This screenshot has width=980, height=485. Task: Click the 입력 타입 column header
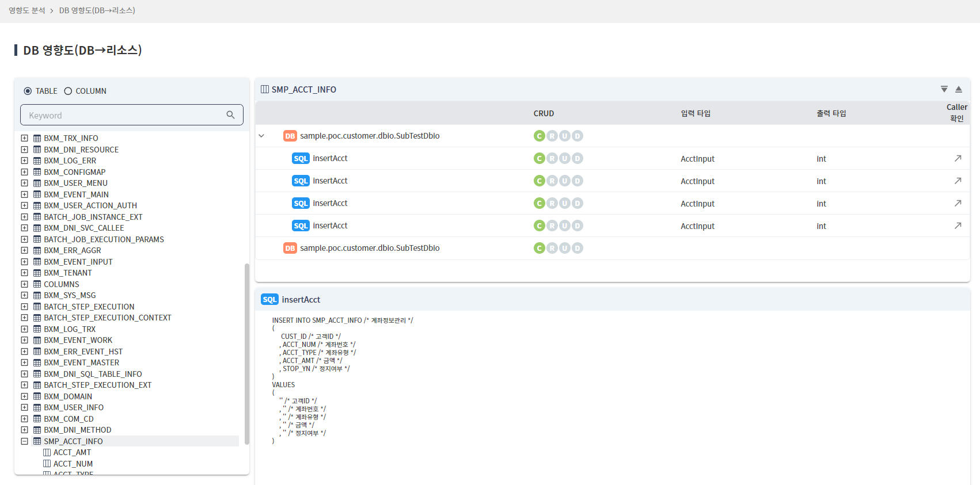click(x=696, y=113)
